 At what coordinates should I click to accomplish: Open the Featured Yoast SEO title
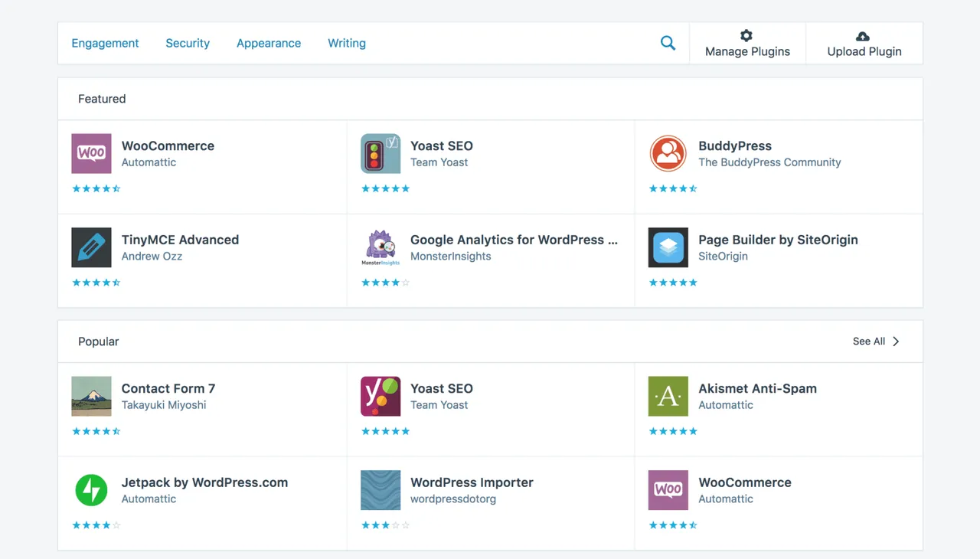click(442, 145)
